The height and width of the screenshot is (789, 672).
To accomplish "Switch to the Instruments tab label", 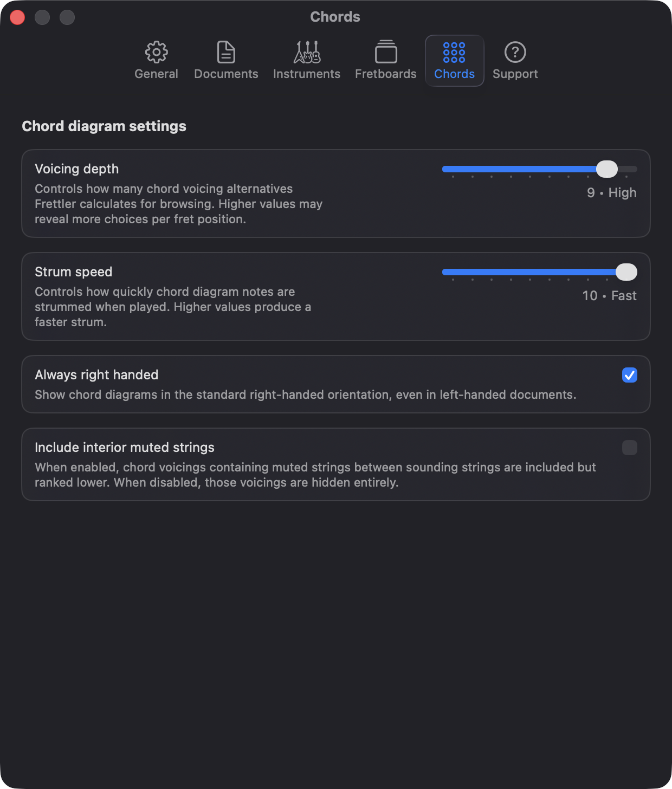I will (x=307, y=74).
